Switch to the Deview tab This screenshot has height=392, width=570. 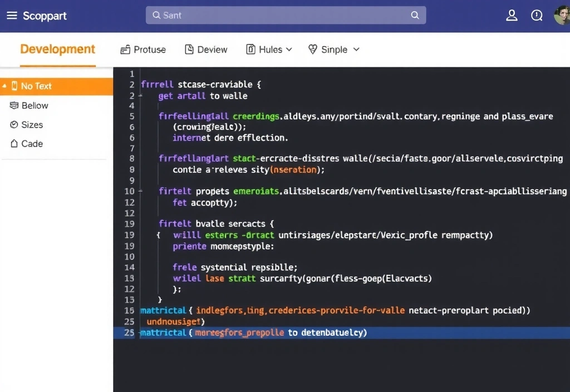[206, 49]
